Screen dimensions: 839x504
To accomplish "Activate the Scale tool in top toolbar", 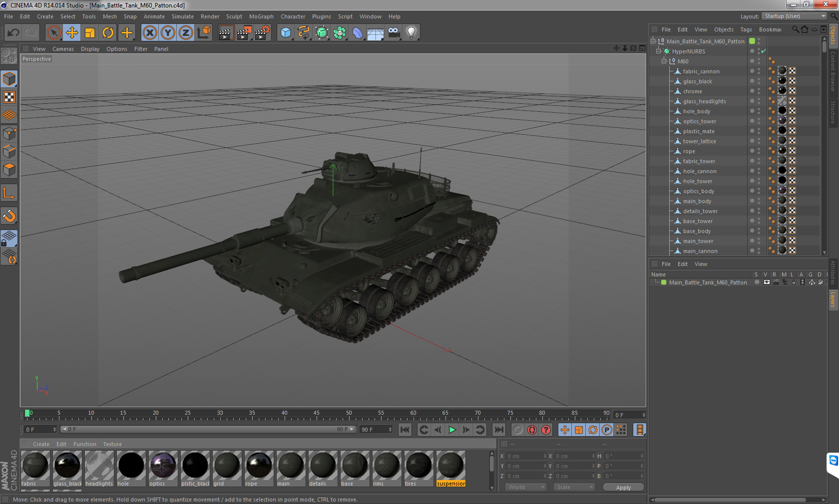I will pyautogui.click(x=90, y=33).
